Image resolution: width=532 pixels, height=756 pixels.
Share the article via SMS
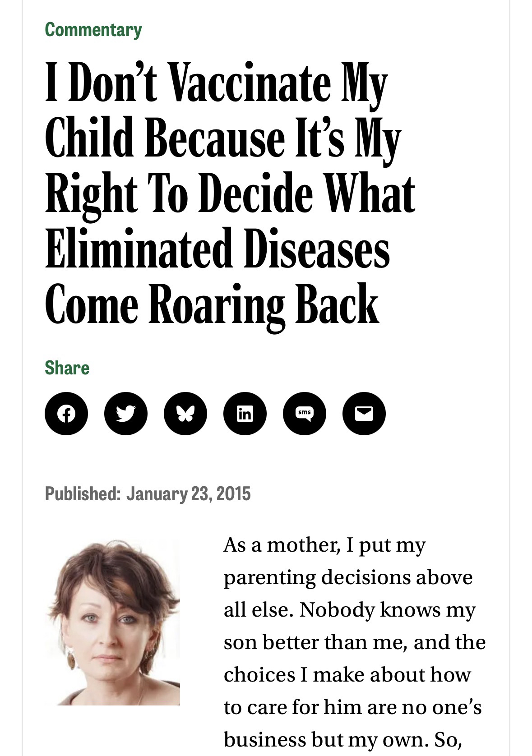(305, 414)
